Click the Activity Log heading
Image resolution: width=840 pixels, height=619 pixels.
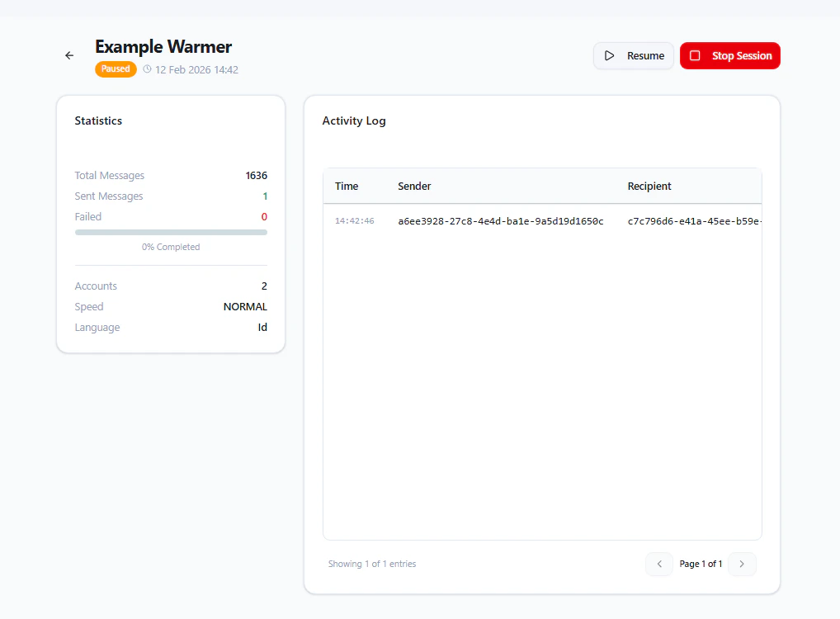[x=354, y=121]
